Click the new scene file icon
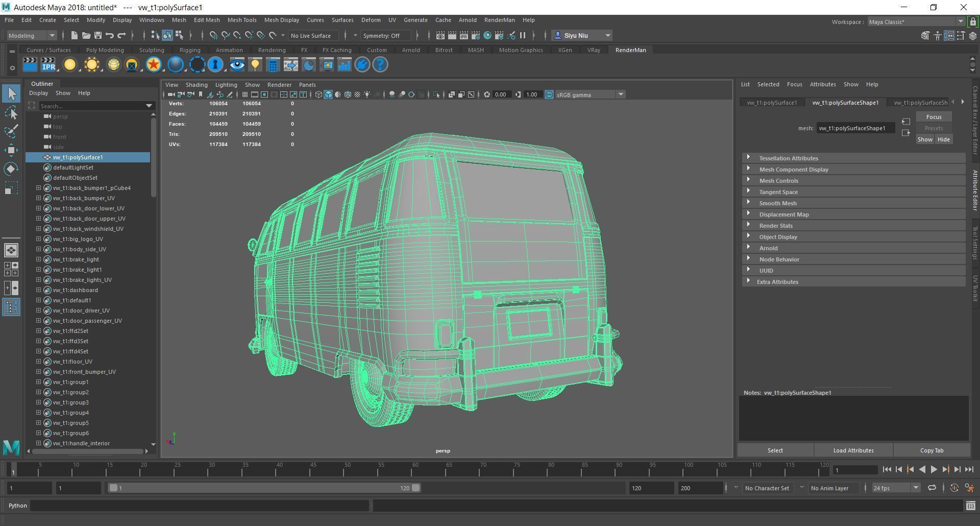Screen dimensions: 980x526 coord(74,35)
